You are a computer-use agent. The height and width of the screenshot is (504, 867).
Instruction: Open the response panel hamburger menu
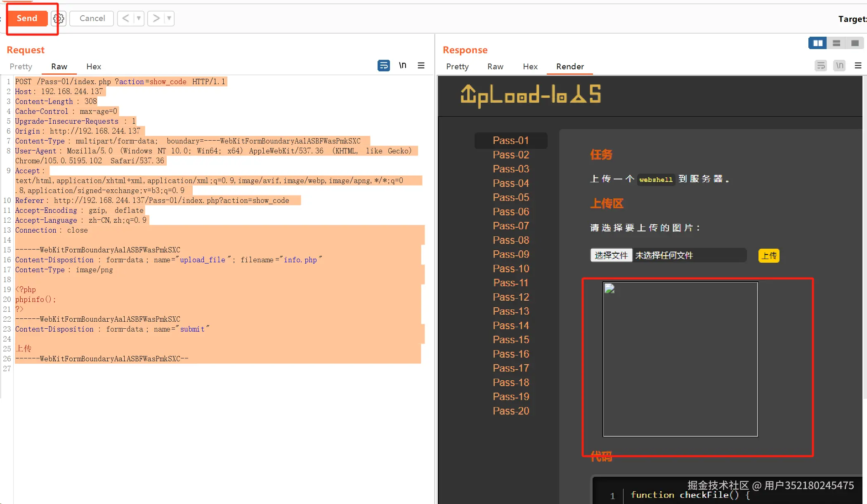pos(858,66)
